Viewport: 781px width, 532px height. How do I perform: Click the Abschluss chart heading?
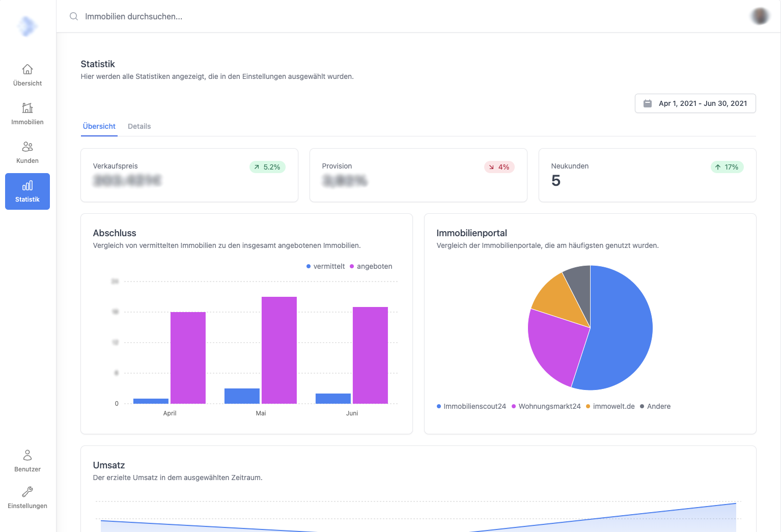[x=115, y=233]
